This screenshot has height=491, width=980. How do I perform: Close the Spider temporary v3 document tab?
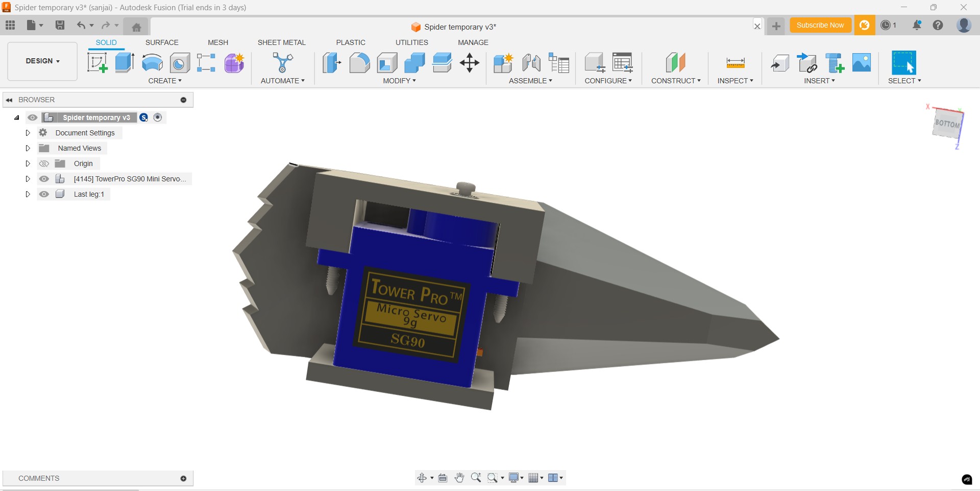point(757,26)
